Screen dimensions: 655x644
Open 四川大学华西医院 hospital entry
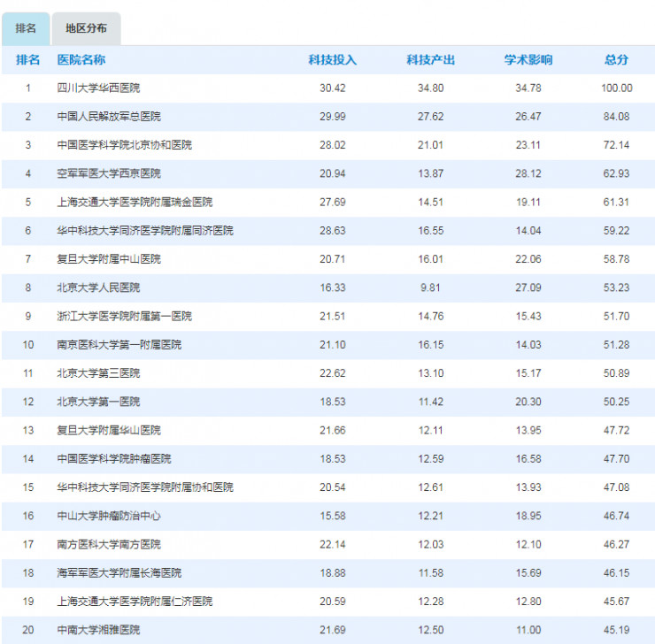click(x=98, y=88)
